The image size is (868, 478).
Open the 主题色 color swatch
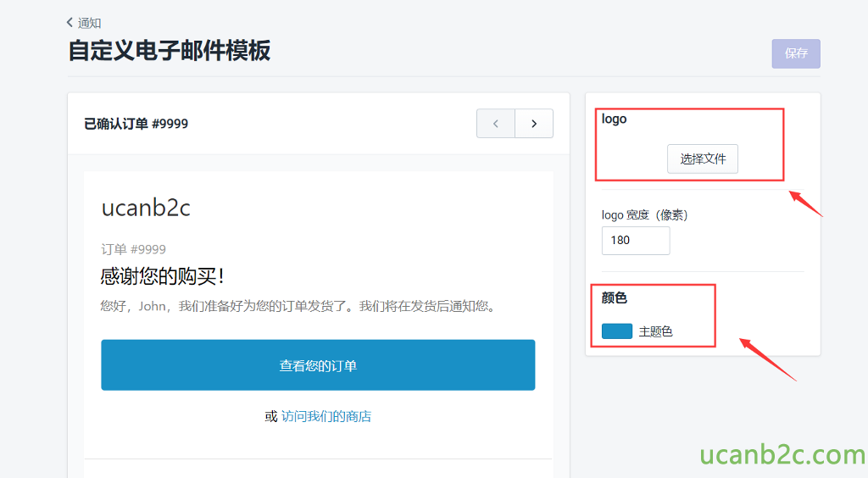(617, 331)
